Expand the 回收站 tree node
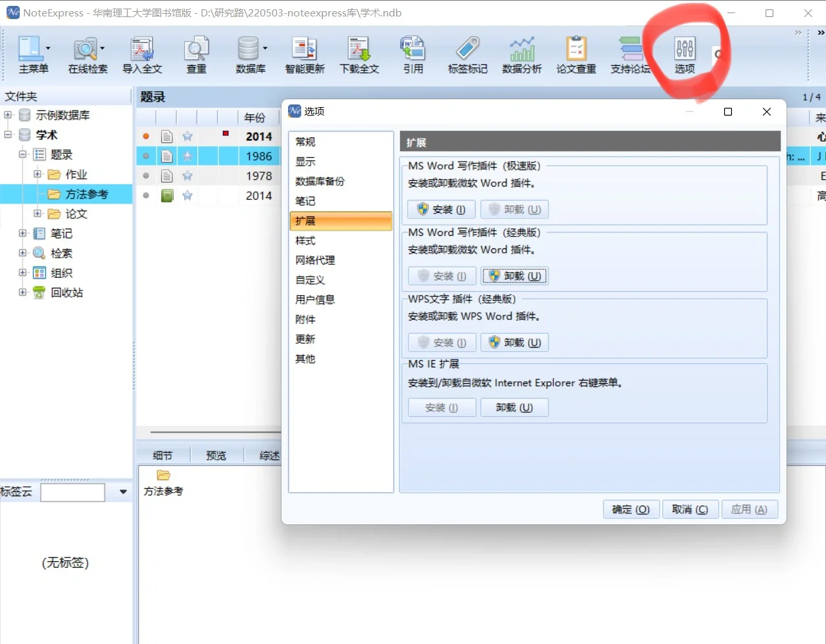The height and width of the screenshot is (644, 826). pyautogui.click(x=22, y=292)
